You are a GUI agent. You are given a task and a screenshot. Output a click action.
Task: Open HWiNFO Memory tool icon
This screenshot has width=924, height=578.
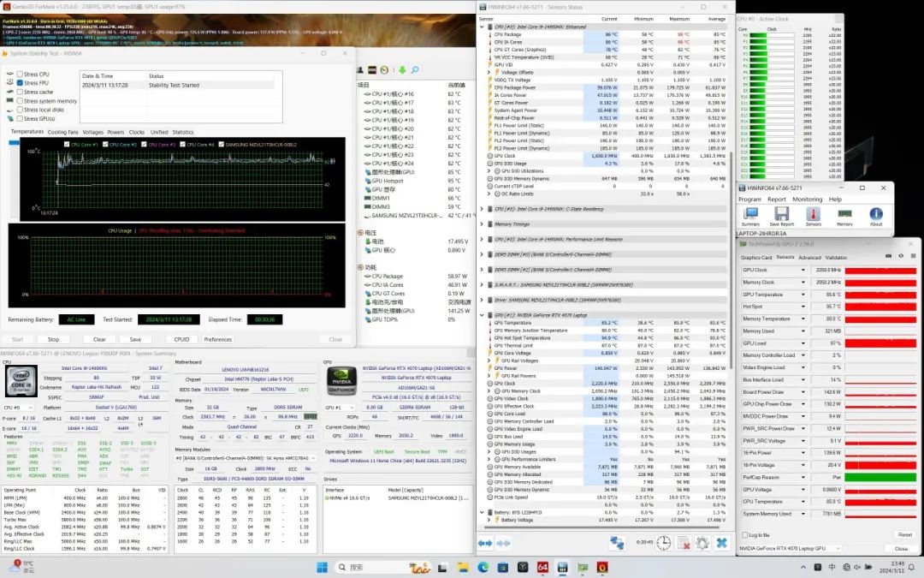click(x=844, y=214)
